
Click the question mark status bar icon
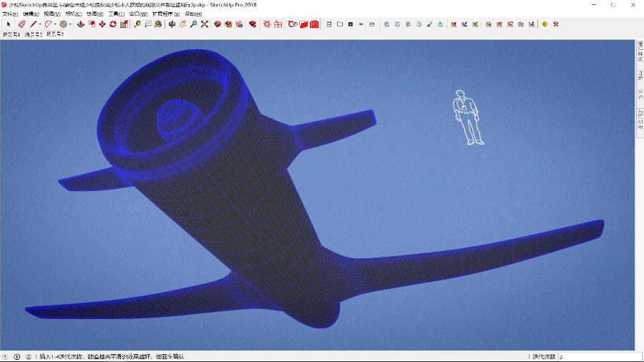click(x=5, y=357)
